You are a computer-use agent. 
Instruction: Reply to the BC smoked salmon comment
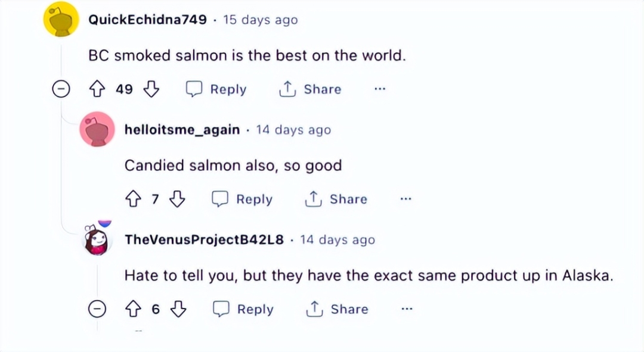[x=216, y=89]
